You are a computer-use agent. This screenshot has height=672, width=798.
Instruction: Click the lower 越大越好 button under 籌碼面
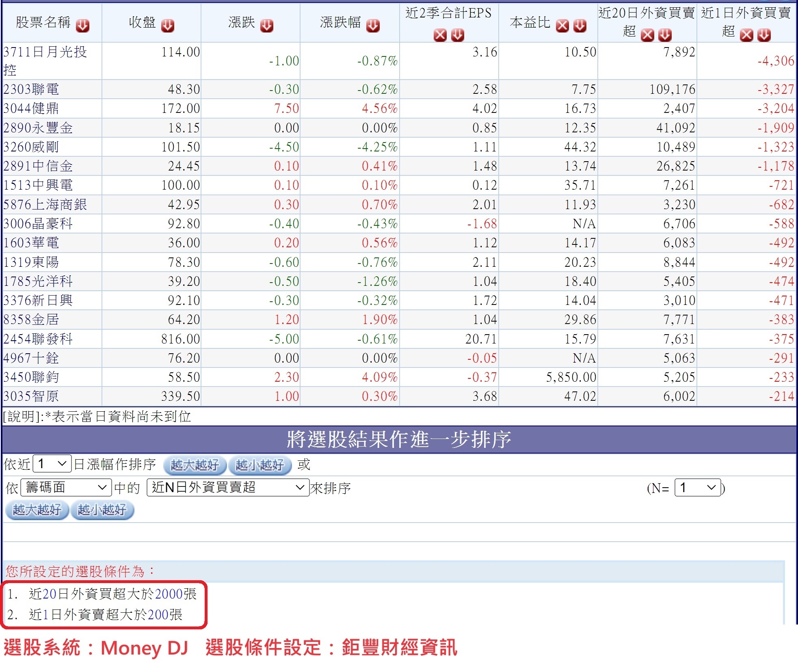[x=37, y=510]
